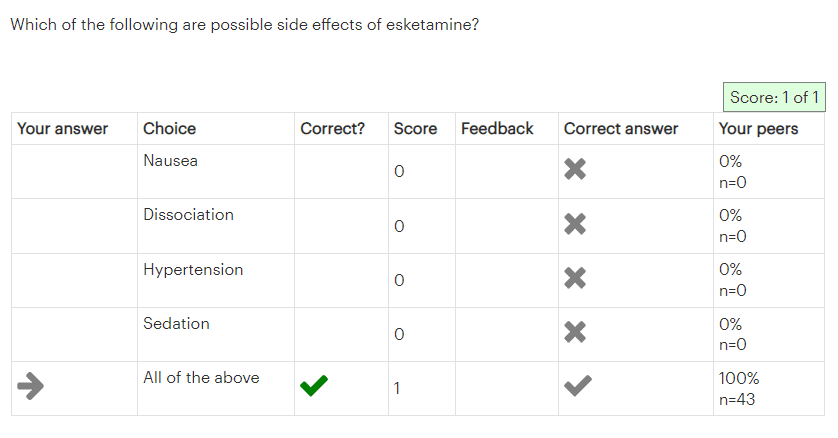Click the gray X in Dissociation row
838x438 pixels.
tap(574, 225)
